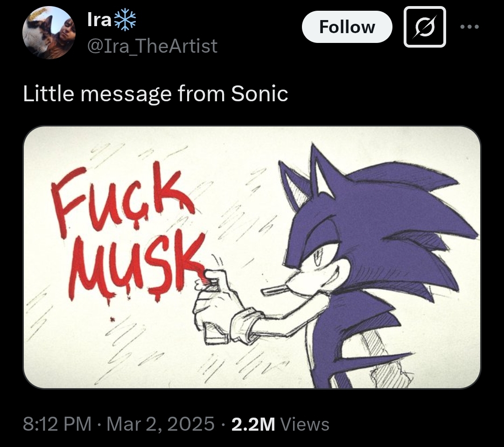Viewport: 504px width, 447px height.
Task: Click the spray can in the drawing
Action: point(210,313)
